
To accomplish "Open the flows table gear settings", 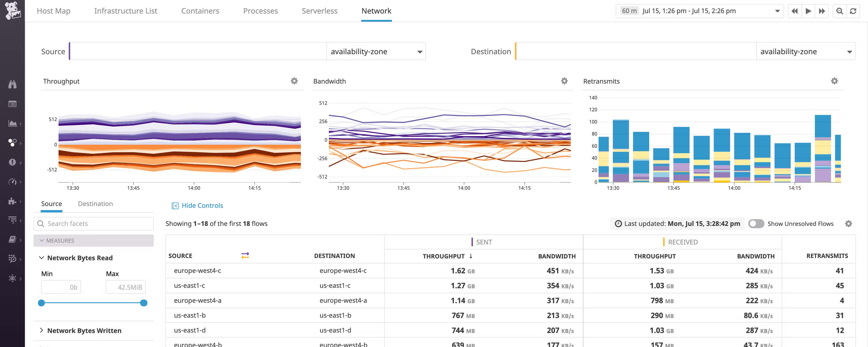I will pos(849,224).
